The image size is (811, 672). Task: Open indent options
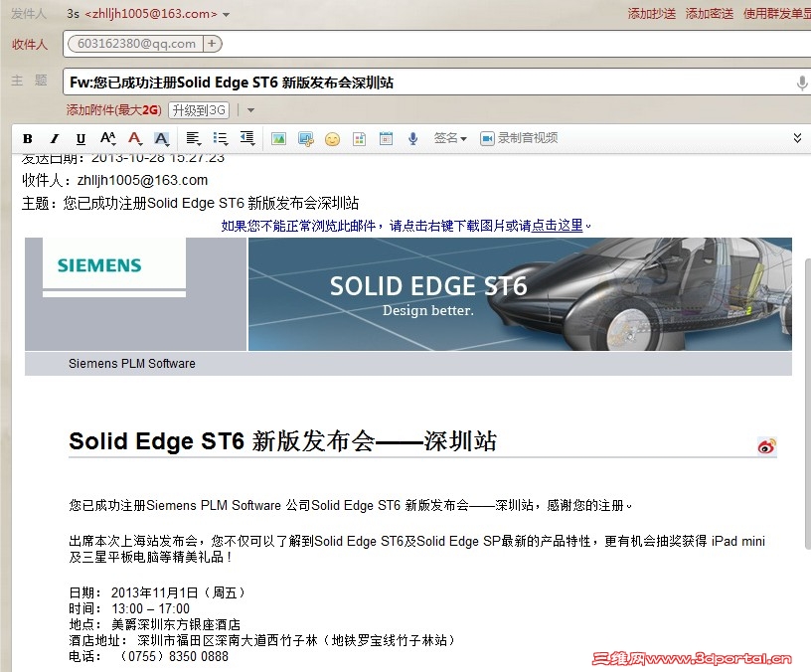click(247, 138)
